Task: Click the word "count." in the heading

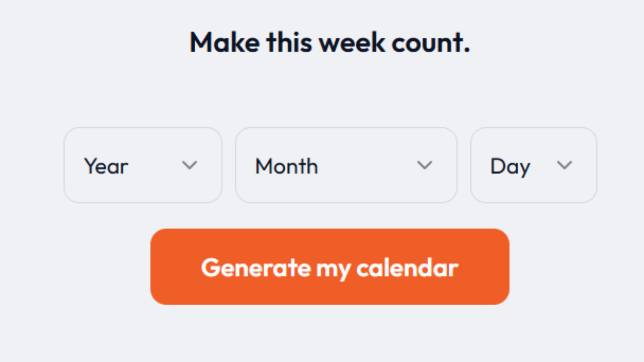Action: click(431, 42)
